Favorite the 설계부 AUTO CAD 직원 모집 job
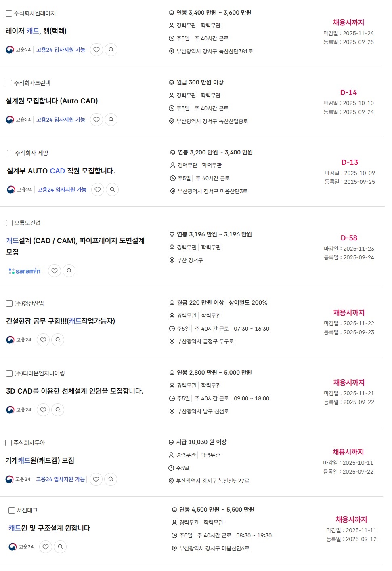This screenshot has width=392, height=571. tap(98, 190)
